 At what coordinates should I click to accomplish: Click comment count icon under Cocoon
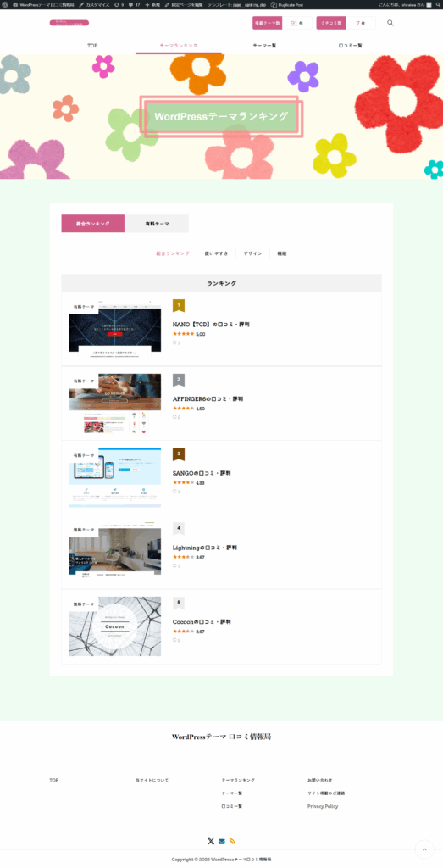click(176, 640)
